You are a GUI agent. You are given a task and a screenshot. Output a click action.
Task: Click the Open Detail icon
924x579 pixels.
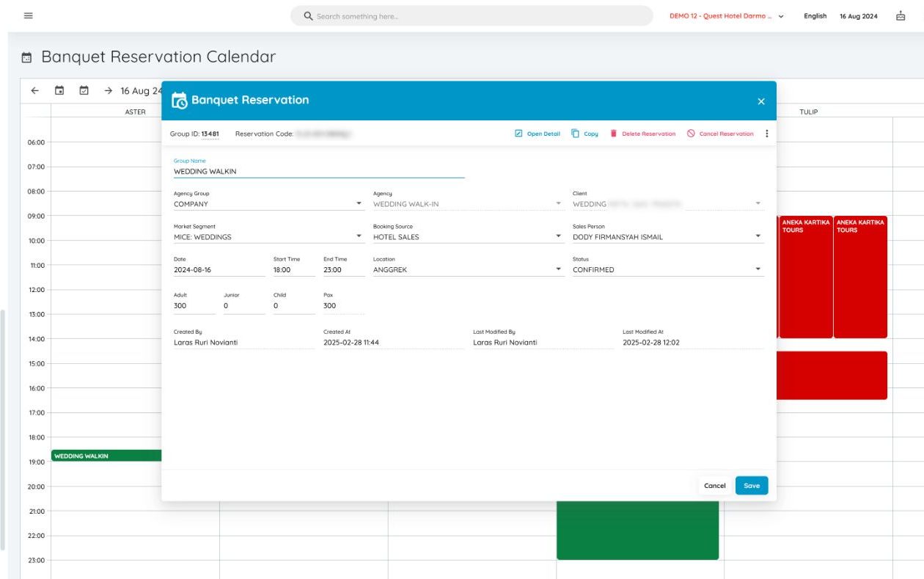pyautogui.click(x=518, y=134)
